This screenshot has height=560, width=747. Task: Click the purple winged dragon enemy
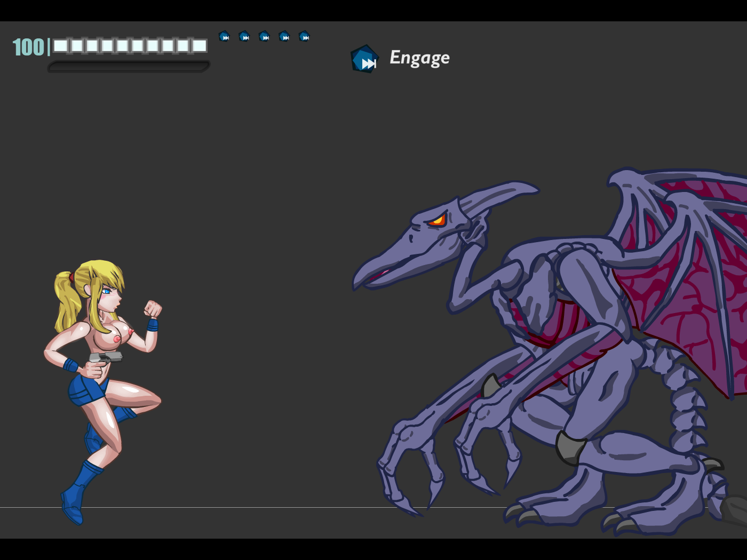(550, 352)
